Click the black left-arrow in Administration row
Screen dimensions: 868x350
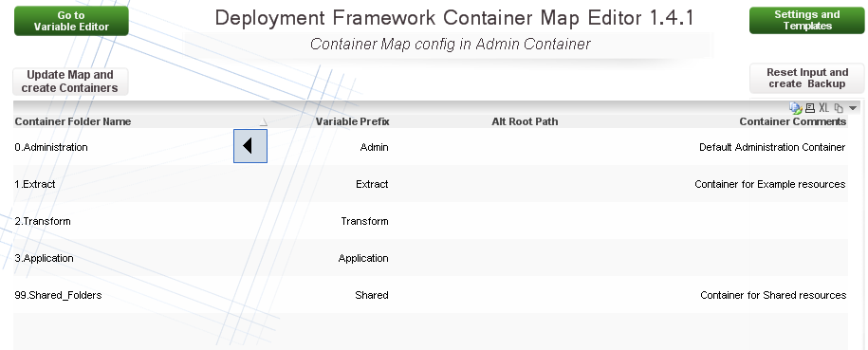(250, 146)
